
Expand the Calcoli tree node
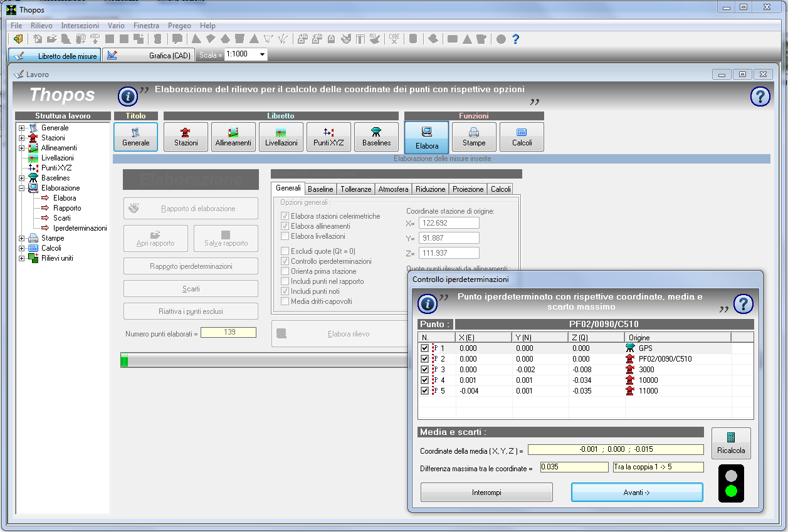21,248
